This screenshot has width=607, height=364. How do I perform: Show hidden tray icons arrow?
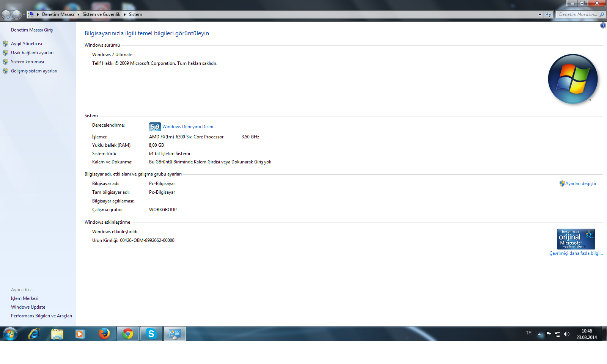539,334
